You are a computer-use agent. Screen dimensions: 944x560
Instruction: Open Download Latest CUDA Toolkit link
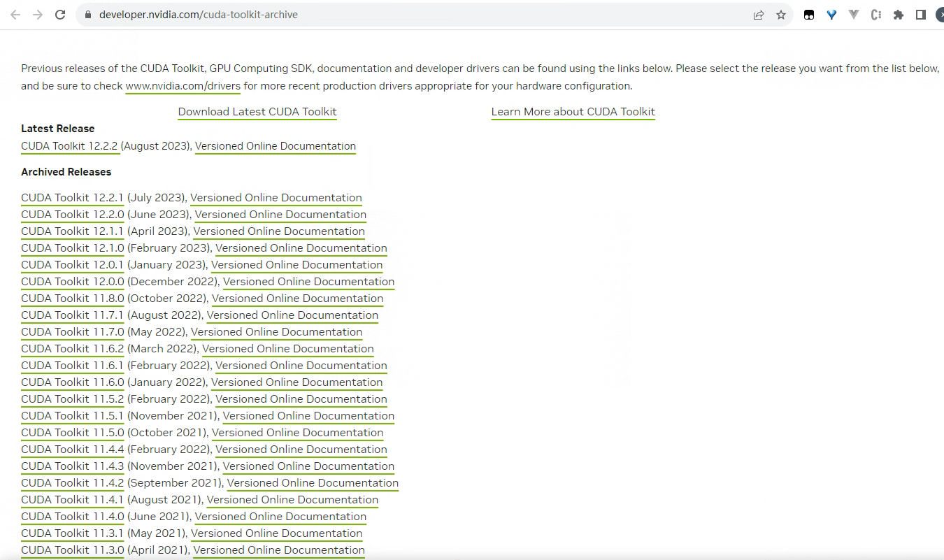(257, 112)
